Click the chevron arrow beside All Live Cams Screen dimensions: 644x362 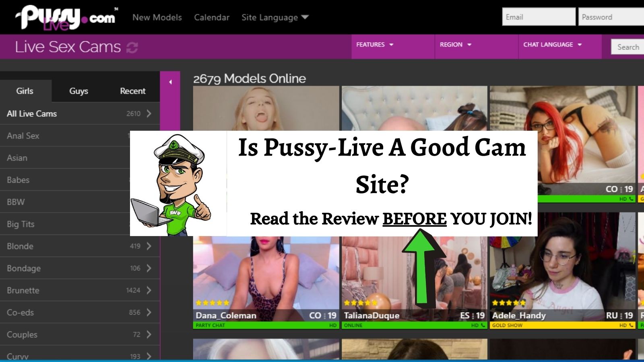click(x=149, y=114)
